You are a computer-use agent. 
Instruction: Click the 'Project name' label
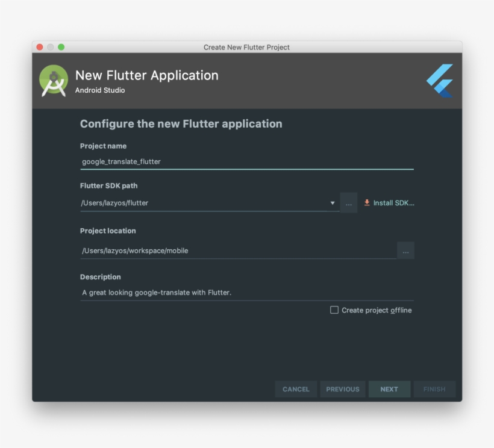(x=104, y=146)
